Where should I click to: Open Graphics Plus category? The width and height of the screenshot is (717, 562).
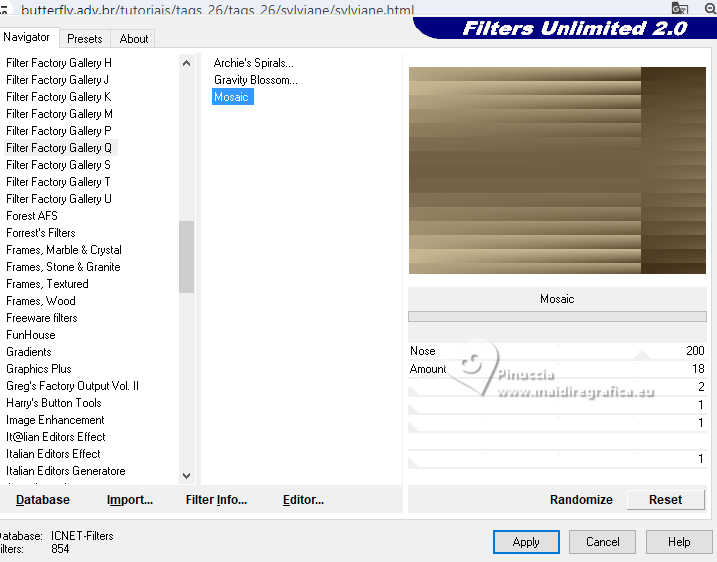(x=39, y=369)
